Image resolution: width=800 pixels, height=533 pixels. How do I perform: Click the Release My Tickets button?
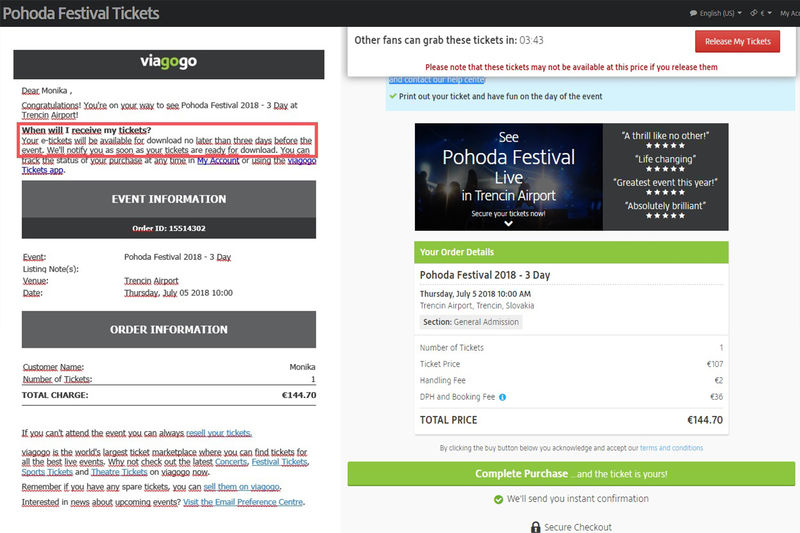pos(737,41)
